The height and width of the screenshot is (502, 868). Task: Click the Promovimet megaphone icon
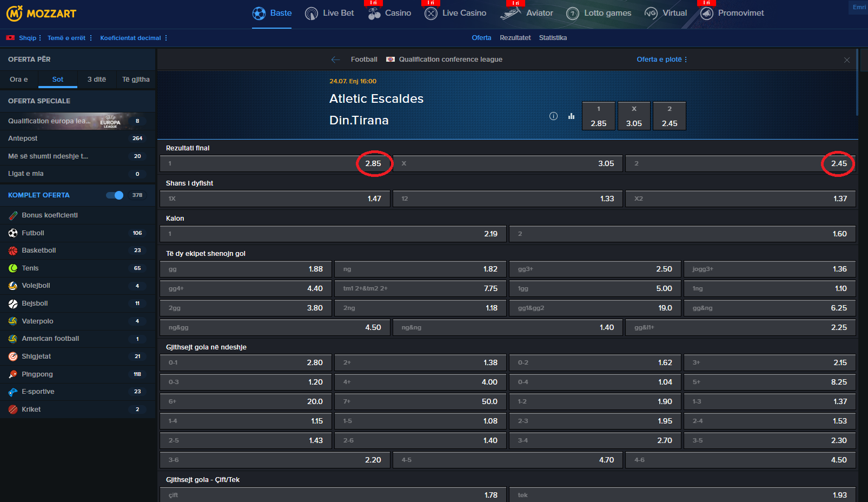tap(707, 14)
